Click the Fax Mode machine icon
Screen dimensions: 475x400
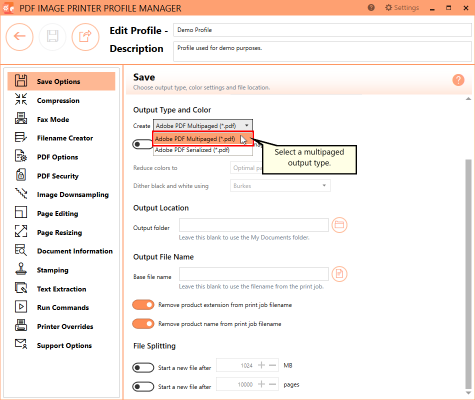[21, 118]
